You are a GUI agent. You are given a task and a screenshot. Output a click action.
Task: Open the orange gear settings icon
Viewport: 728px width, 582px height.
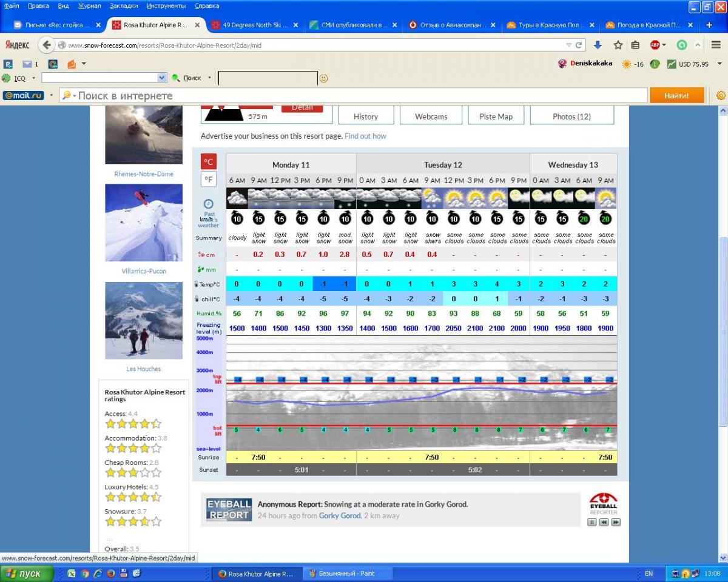pos(721,95)
